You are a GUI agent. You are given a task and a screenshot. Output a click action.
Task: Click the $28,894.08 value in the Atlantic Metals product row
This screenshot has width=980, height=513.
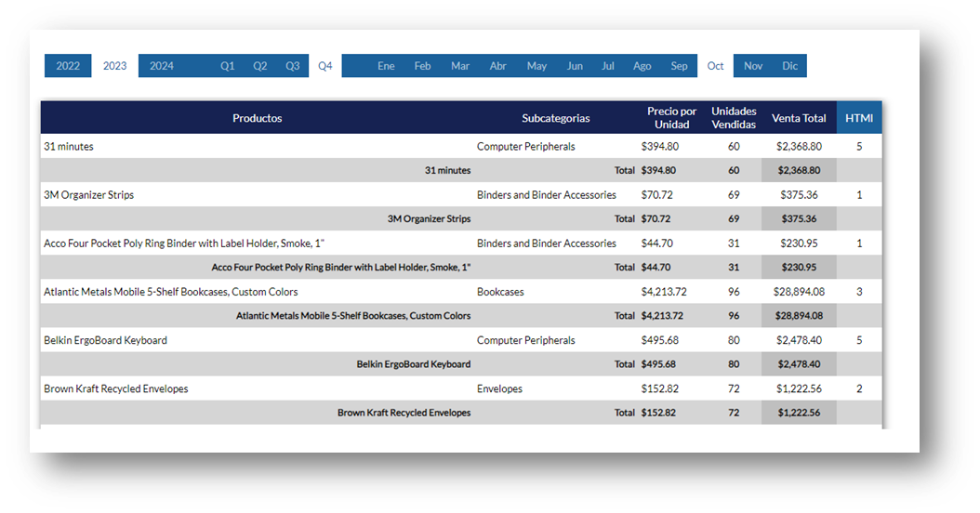(799, 292)
